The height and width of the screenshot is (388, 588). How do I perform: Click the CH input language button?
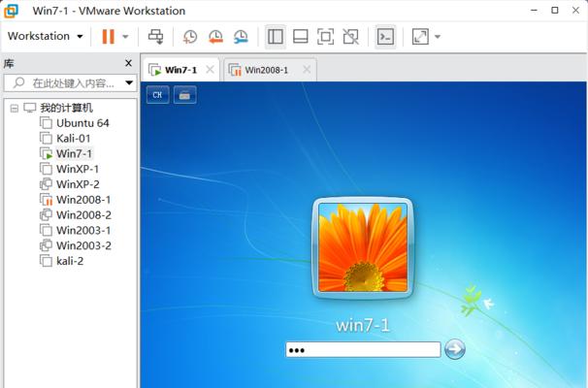[157, 95]
